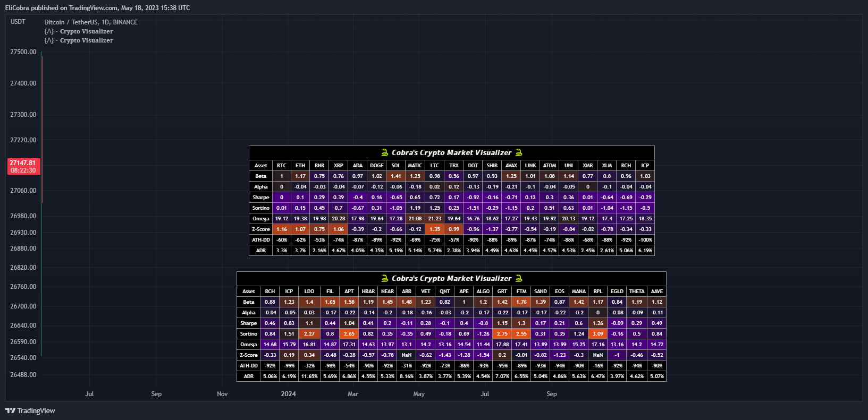Image resolution: width=868 pixels, height=420 pixels.
Task: Click the Mar label on time axis
Action: pos(353,394)
